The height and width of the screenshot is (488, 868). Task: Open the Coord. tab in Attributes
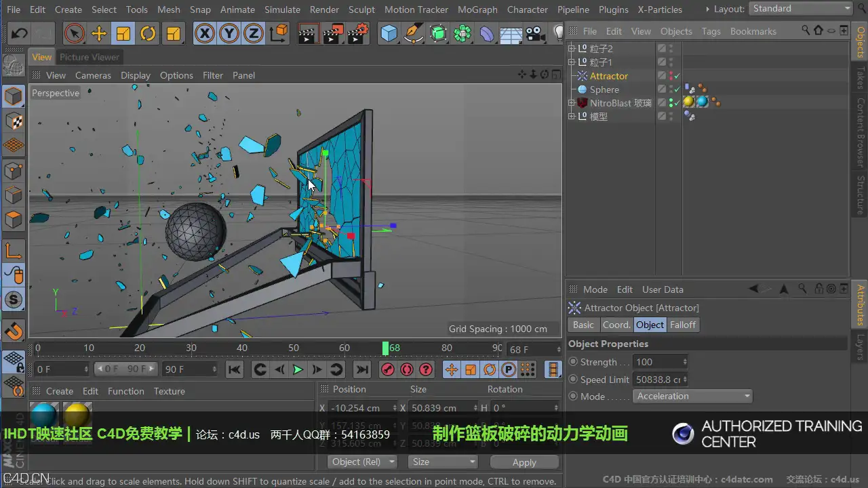(616, 325)
